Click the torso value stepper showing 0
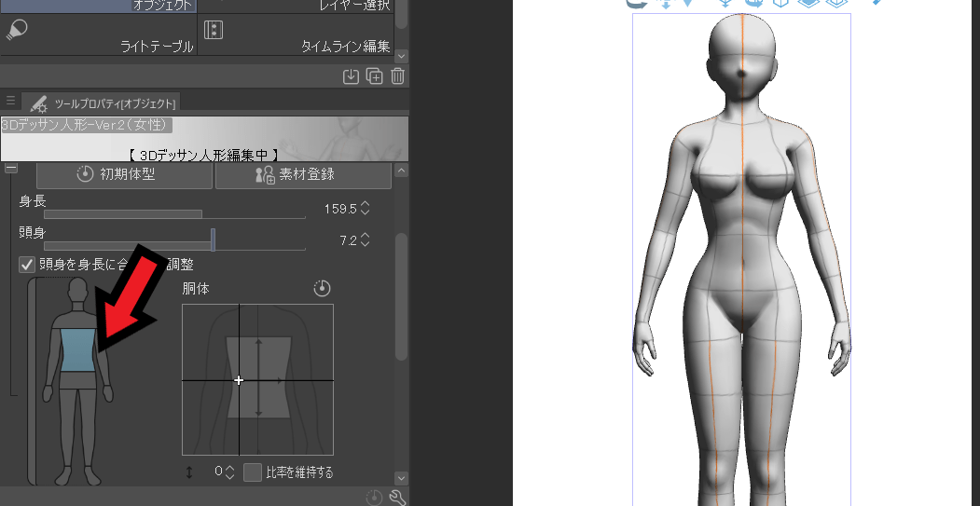This screenshot has width=980, height=506. [229, 472]
